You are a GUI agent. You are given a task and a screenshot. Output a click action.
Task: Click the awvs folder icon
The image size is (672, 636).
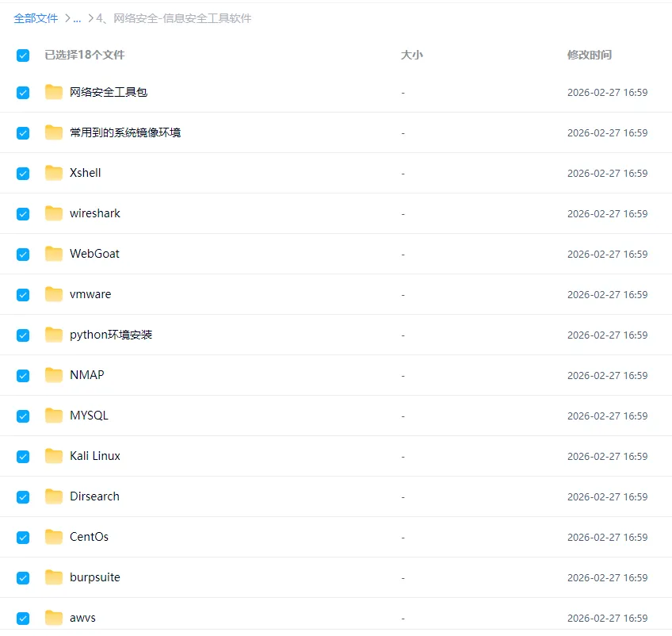(54, 618)
